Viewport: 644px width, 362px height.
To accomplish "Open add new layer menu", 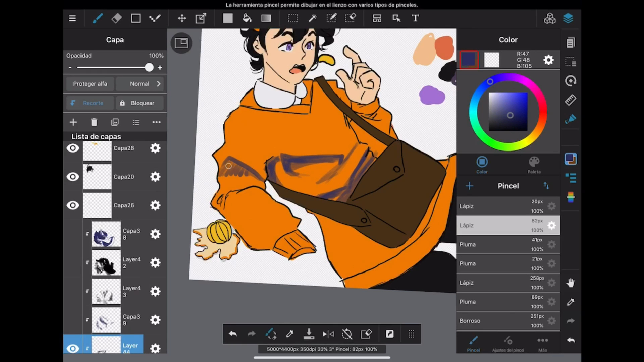I will tap(73, 122).
